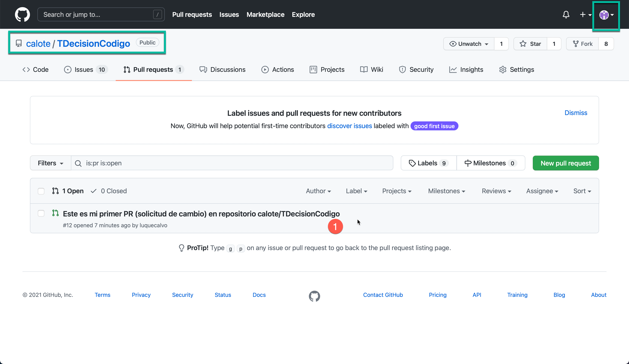Open the user avatar menu

607,15
